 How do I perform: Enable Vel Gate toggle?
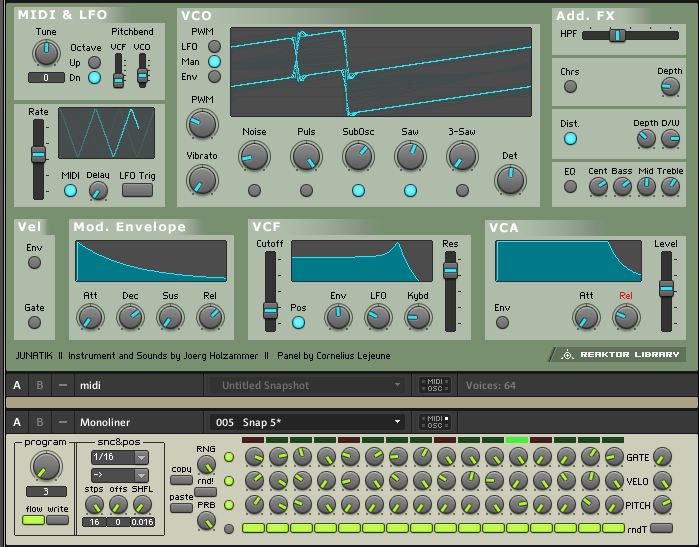pos(34,322)
